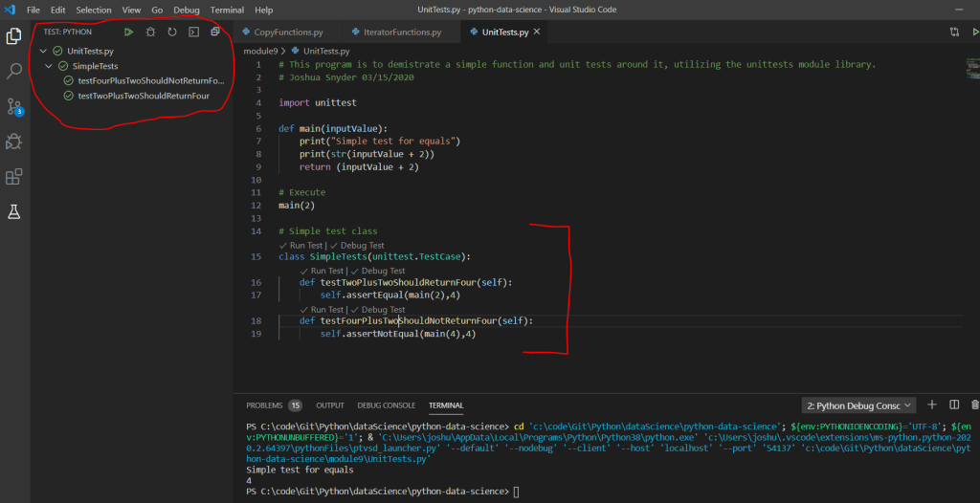Open the Debug view bug icon

pos(14,142)
